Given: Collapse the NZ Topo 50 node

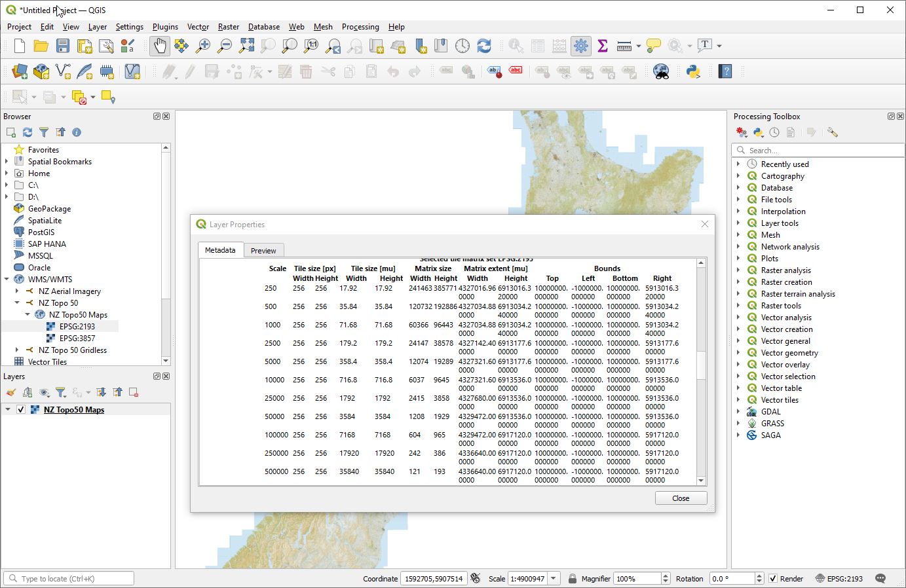Looking at the screenshot, I should pos(17,303).
